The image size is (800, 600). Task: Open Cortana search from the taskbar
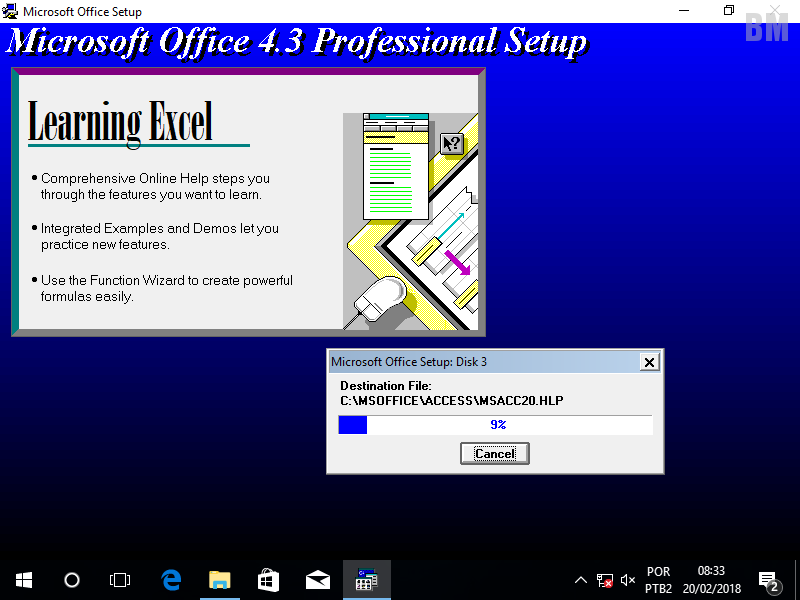click(71, 580)
